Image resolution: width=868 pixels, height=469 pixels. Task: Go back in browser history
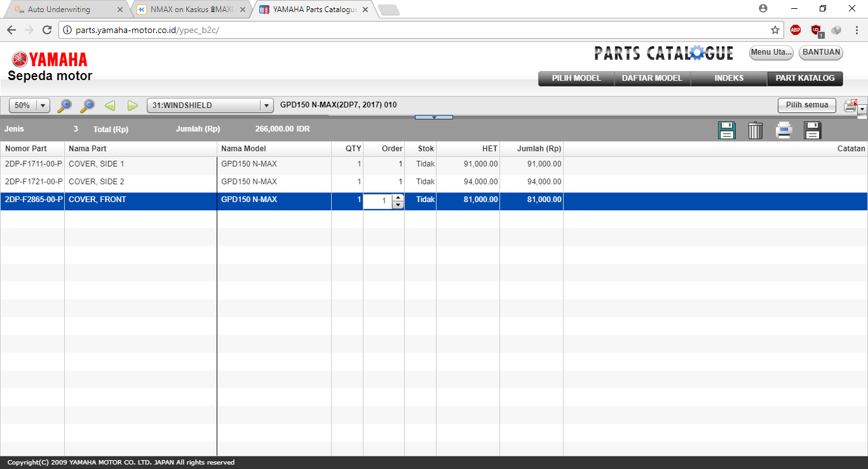(11, 30)
